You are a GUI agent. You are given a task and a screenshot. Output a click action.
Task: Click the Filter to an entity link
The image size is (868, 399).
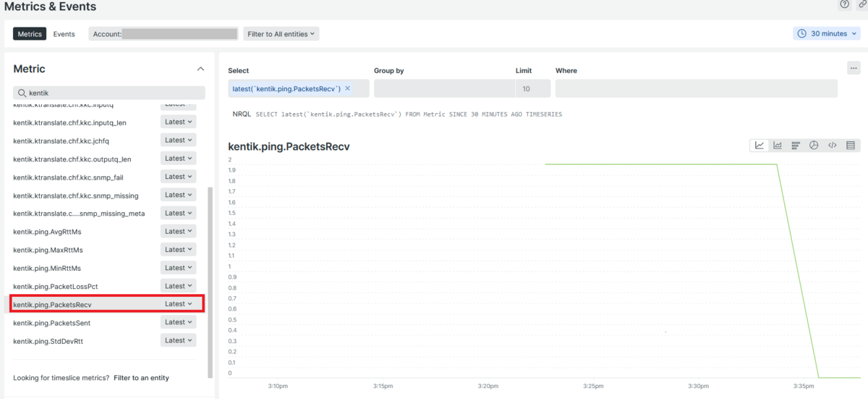[141, 378]
